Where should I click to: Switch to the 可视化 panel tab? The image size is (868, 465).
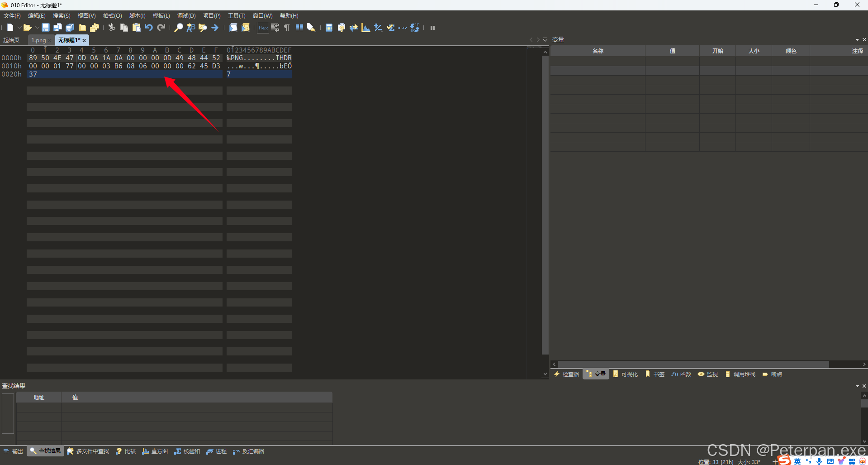click(626, 374)
